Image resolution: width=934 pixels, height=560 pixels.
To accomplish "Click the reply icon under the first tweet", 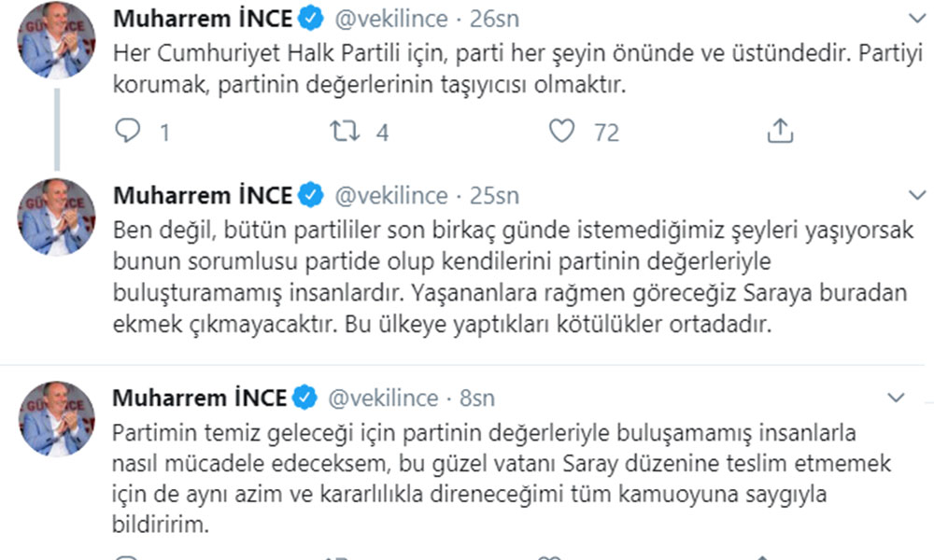I will tap(128, 132).
